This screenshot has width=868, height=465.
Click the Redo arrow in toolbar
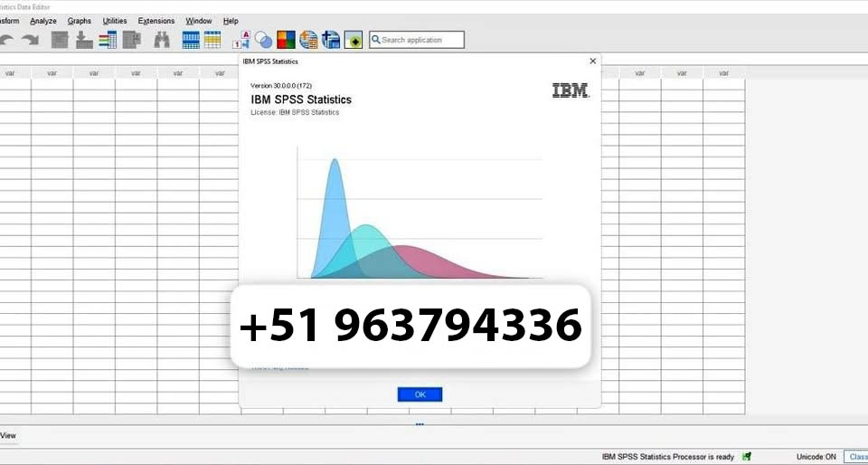(31, 40)
